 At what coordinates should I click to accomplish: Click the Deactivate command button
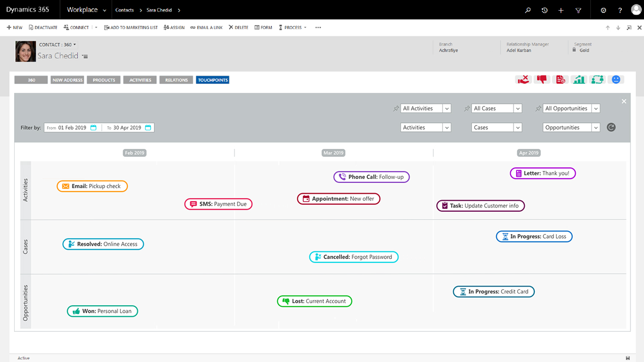click(x=43, y=28)
